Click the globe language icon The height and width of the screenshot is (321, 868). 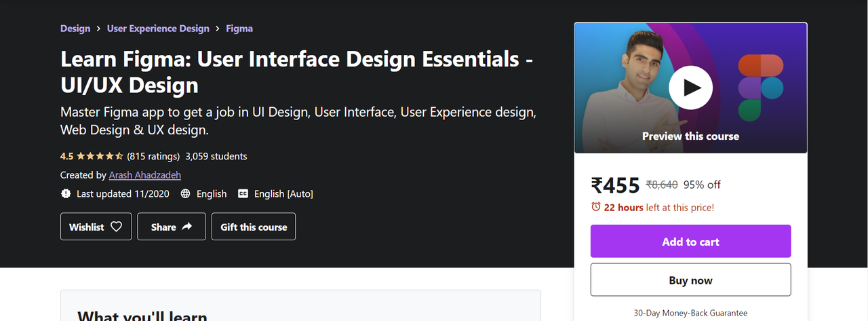click(x=186, y=194)
